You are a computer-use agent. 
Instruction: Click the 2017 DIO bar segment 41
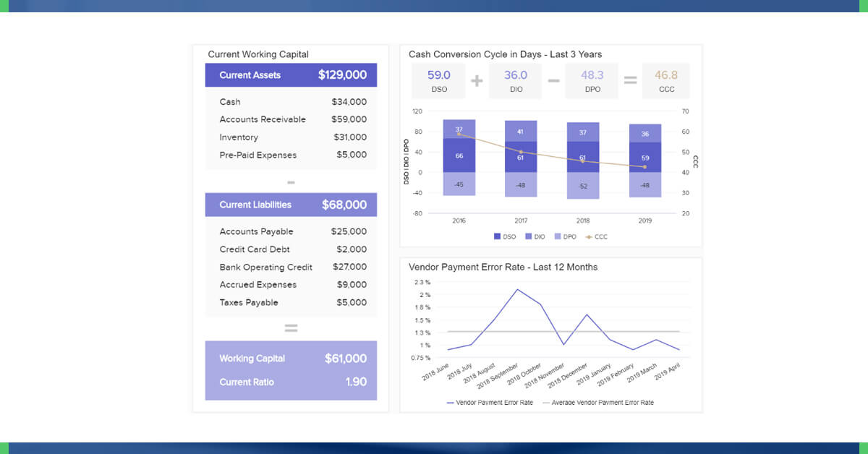[x=521, y=131]
